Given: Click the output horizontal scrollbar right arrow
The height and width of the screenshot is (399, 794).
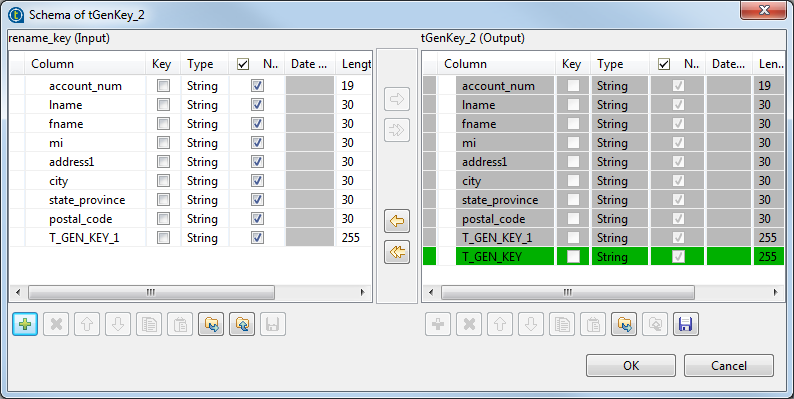Looking at the screenshot, I should tap(775, 292).
